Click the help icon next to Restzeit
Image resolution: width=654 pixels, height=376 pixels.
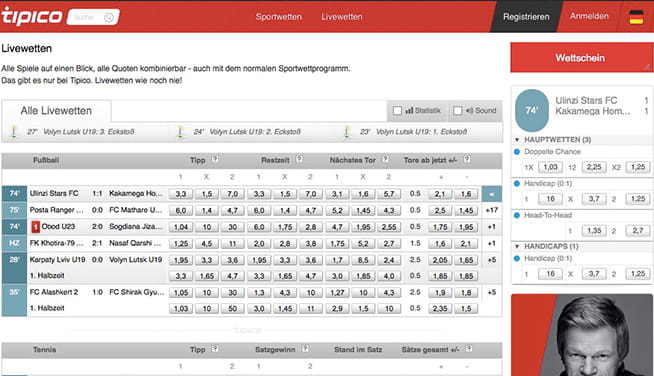(299, 159)
